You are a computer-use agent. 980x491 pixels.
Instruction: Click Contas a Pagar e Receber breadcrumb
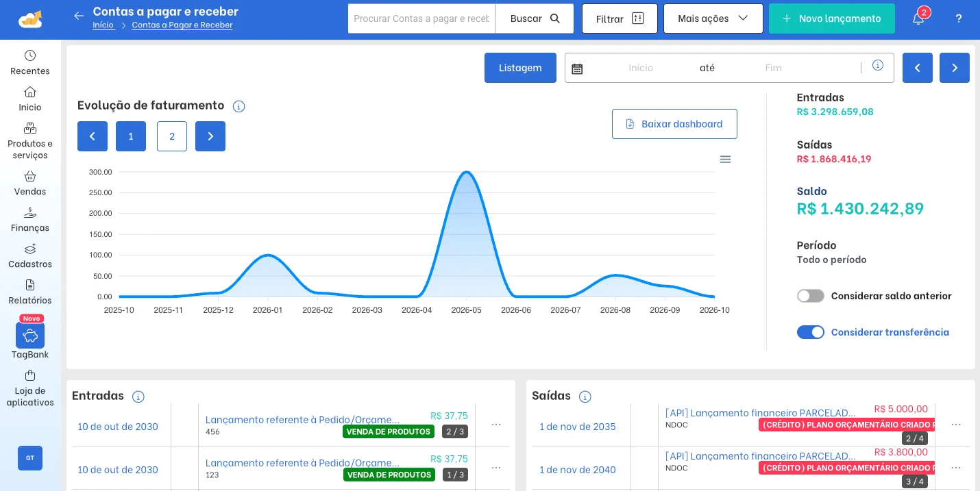click(182, 25)
